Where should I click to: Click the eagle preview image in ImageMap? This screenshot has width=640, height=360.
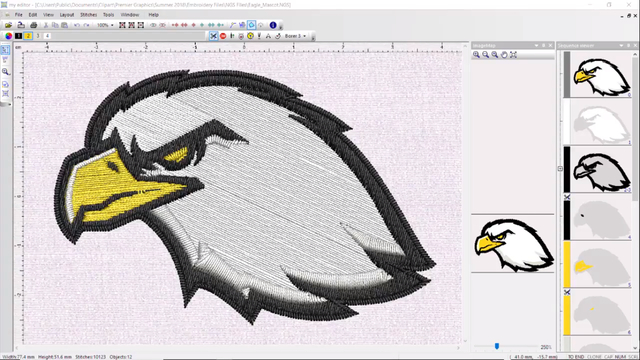(x=513, y=244)
